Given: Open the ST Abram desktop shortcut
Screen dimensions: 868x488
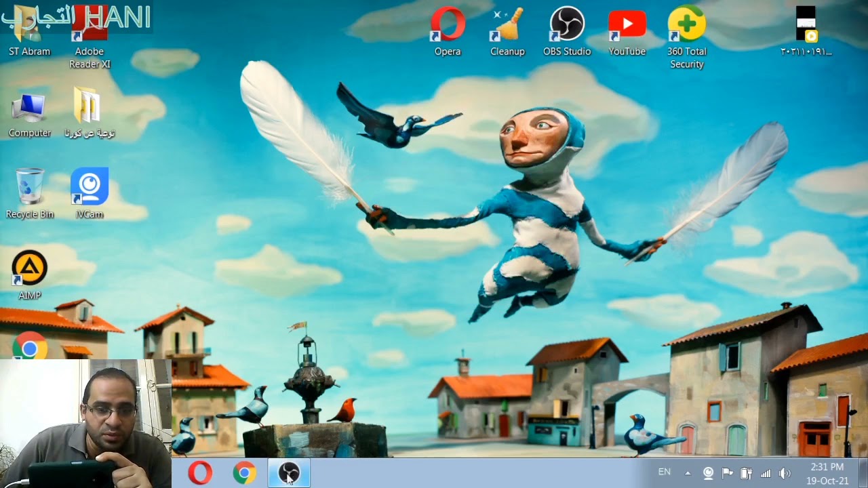Looking at the screenshot, I should (29, 32).
